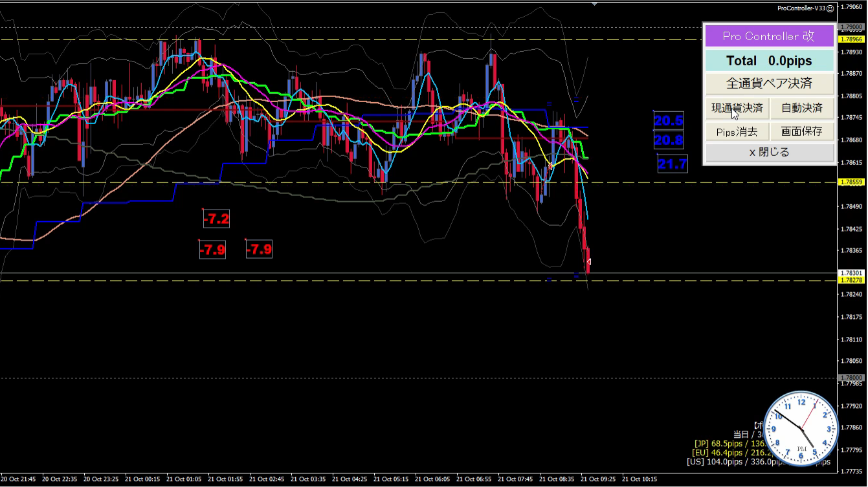
Task: Click the 自動決済 button
Action: [802, 107]
